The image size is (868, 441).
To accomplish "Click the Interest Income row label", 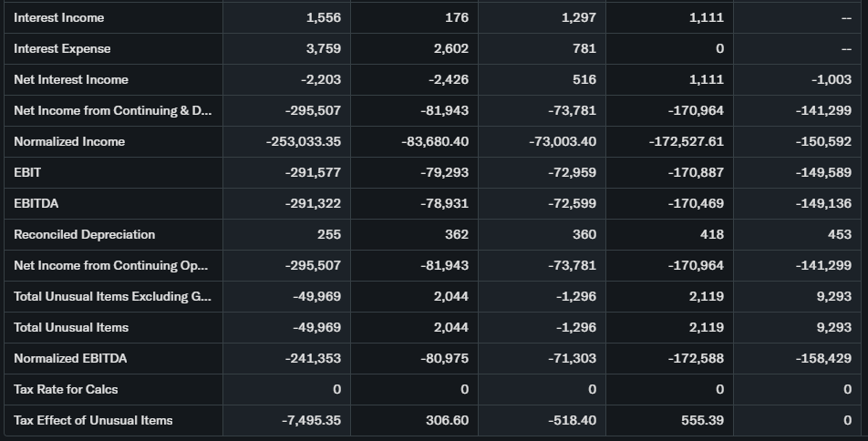I will (59, 18).
